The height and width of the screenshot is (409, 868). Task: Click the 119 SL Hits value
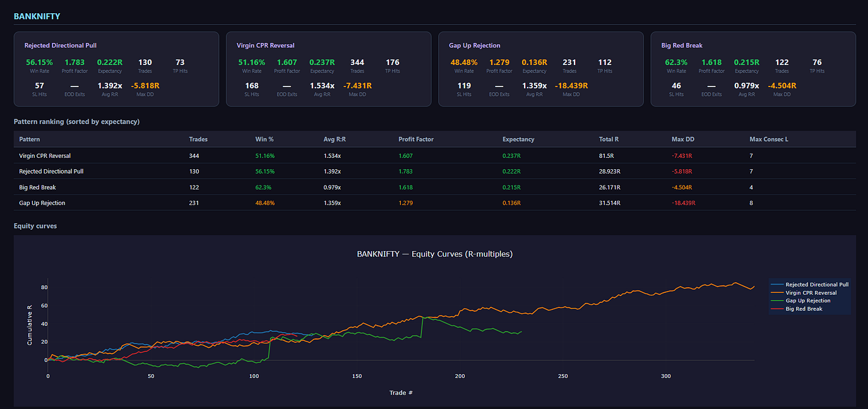point(464,86)
